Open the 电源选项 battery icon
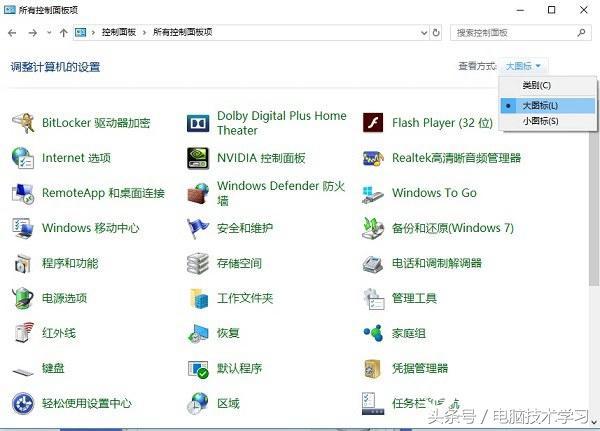Image resolution: width=600 pixels, height=431 pixels. (23, 298)
